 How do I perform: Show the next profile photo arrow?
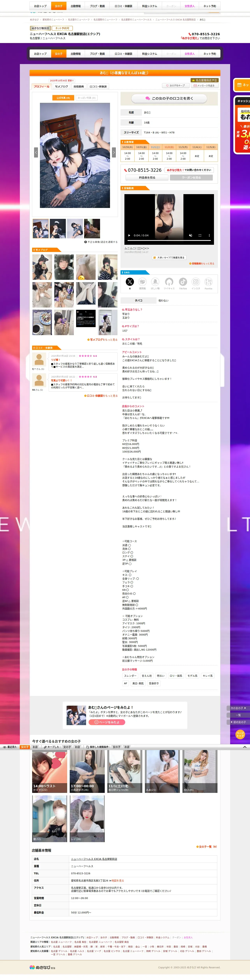click(114, 152)
